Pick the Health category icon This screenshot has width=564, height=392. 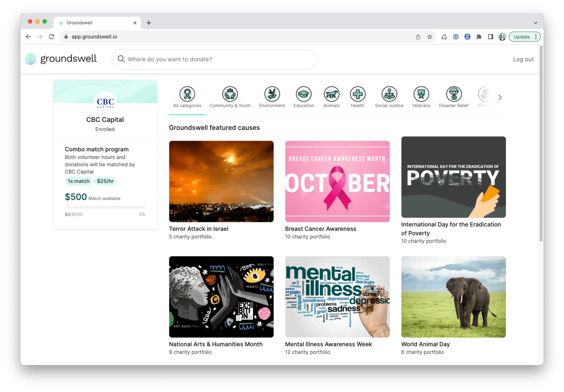click(x=357, y=94)
